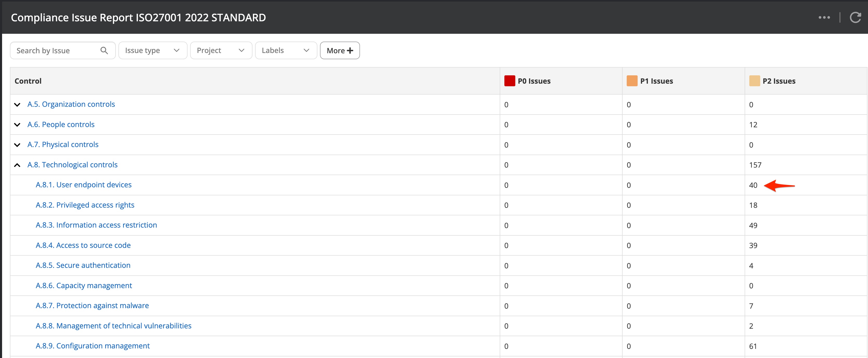868x358 pixels.
Task: Expand A.7. Physical controls row
Action: click(x=17, y=145)
